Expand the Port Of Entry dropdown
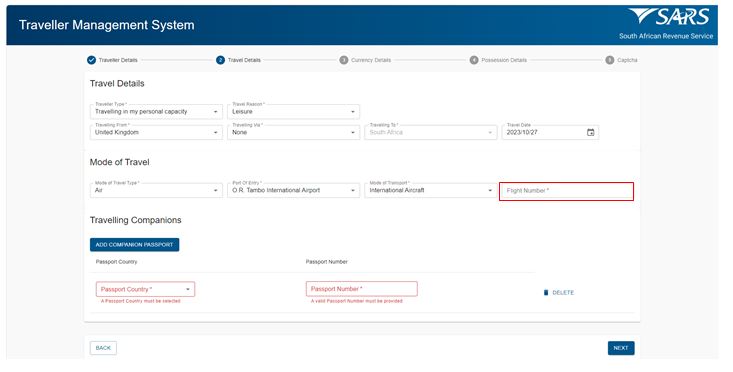 click(294, 190)
